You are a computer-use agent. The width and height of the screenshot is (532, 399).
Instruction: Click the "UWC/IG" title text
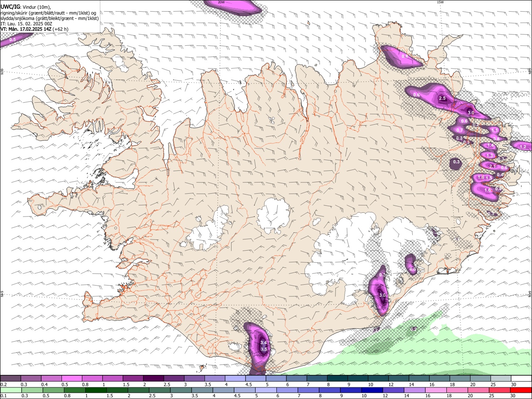click(x=10, y=7)
